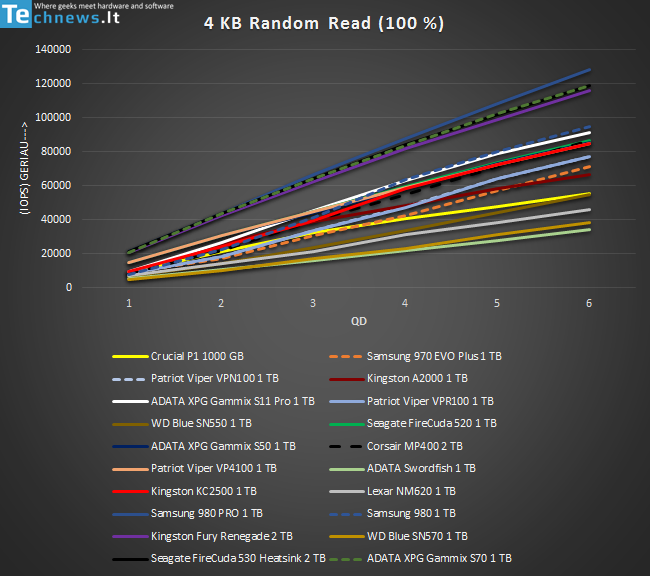The width and height of the screenshot is (650, 576).
Task: Click the dashed orange legend line for Samsung 970 EVO Plus
Action: point(347,357)
